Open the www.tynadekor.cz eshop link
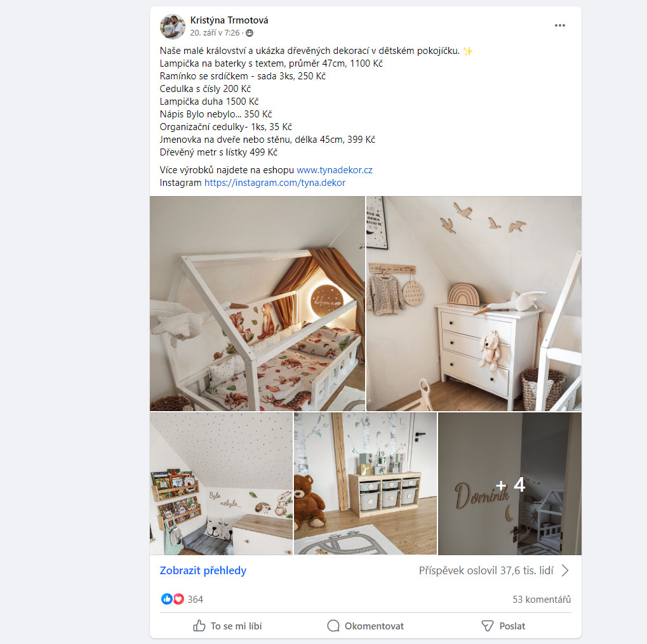Viewport: 647px width, 644px height. click(x=335, y=170)
